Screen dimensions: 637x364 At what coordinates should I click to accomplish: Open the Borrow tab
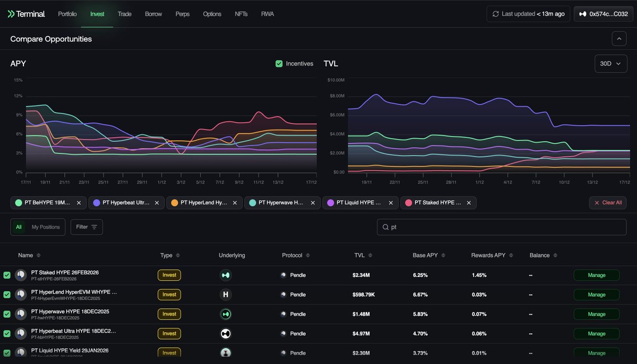153,14
